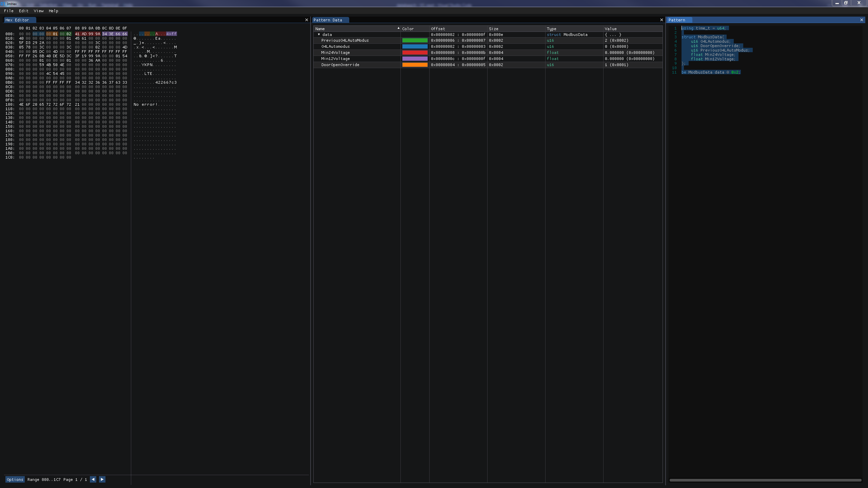
Task: Click purple swatch of Min12Voltage
Action: point(415,59)
